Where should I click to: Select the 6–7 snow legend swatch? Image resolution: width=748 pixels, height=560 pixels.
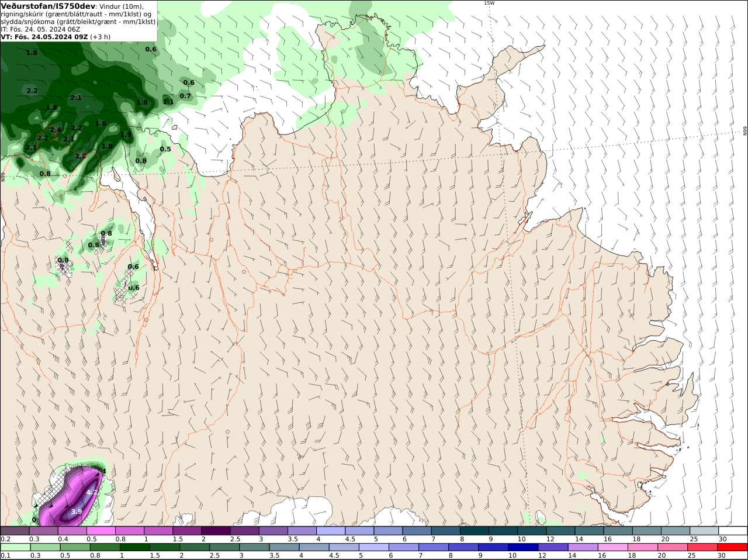[417, 531]
